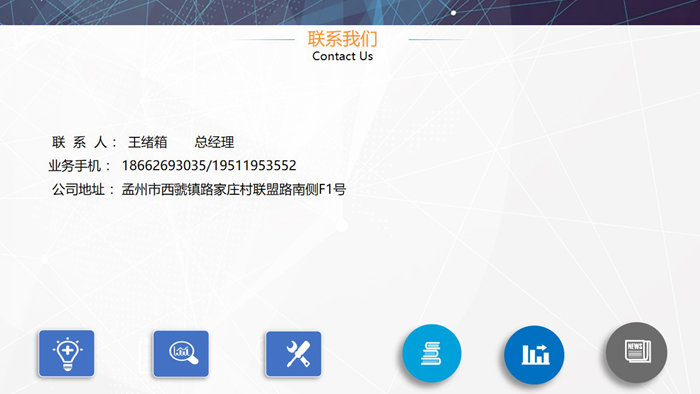Click the lightbulb idea icon

coord(67,353)
